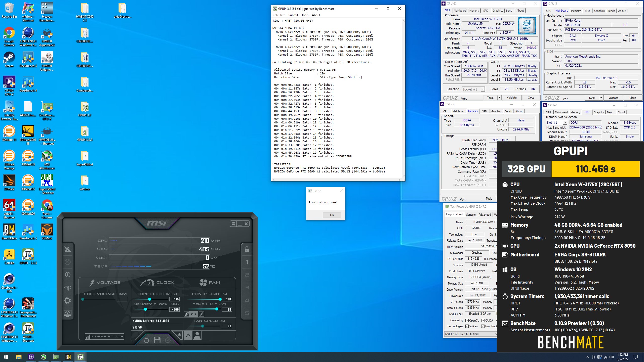Open GPUPI About menu

tap(316, 15)
